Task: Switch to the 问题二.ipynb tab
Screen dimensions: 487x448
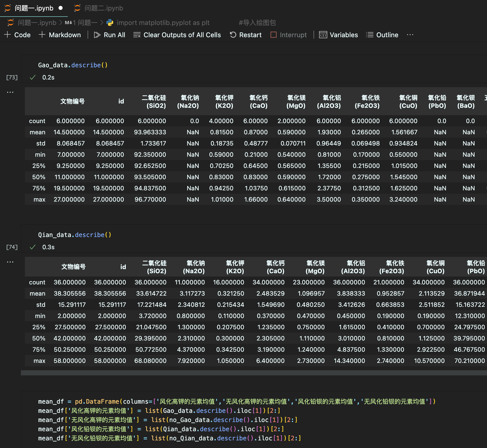Action: coord(103,8)
